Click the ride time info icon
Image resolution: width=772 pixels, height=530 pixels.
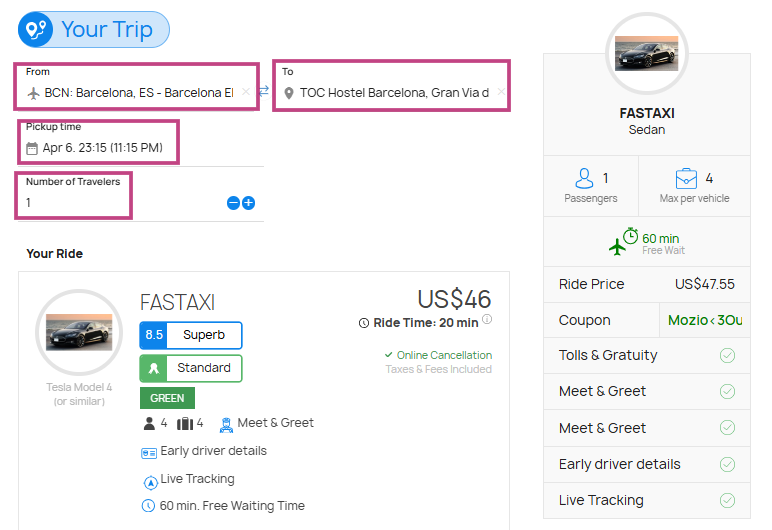coord(487,320)
